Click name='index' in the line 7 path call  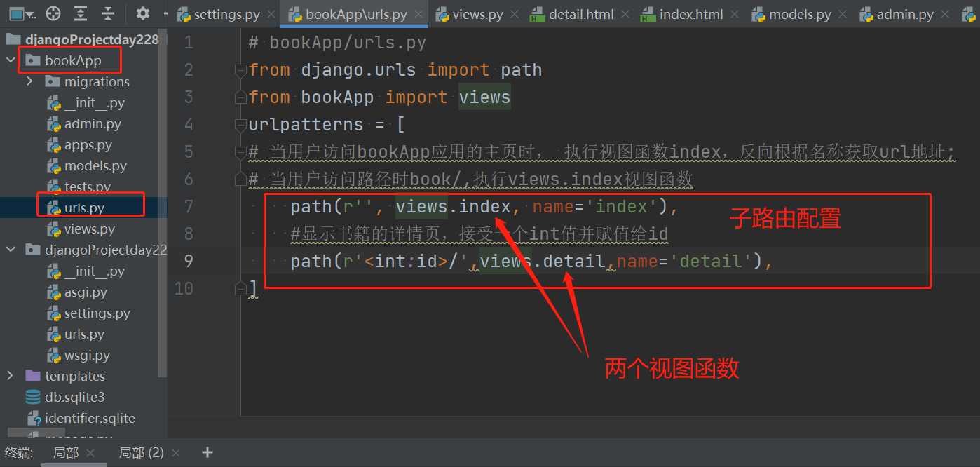[x=596, y=207]
